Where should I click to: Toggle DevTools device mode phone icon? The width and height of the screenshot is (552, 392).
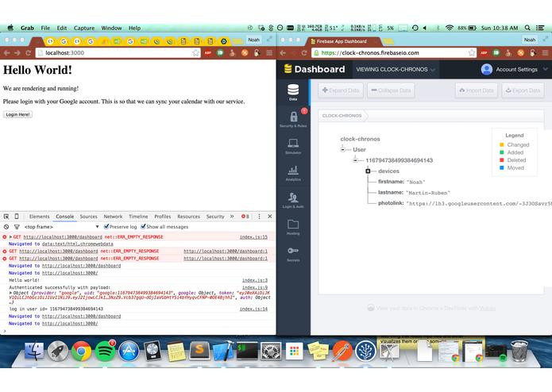(x=17, y=217)
